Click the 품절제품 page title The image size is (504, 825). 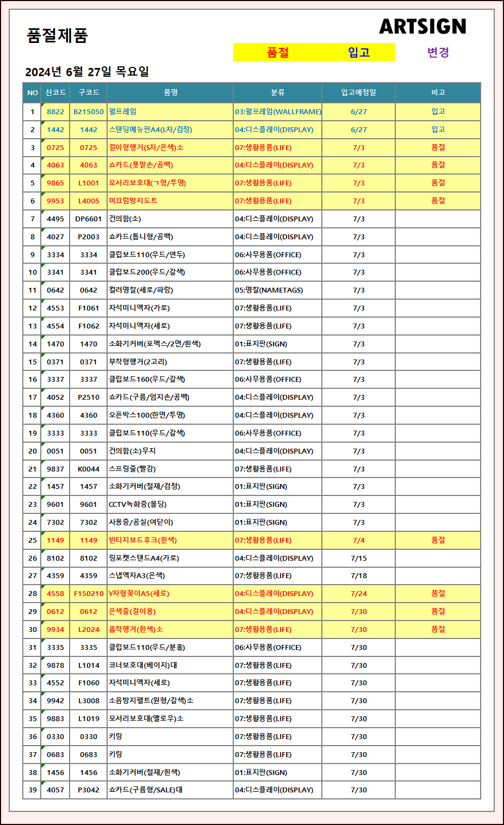tap(57, 35)
